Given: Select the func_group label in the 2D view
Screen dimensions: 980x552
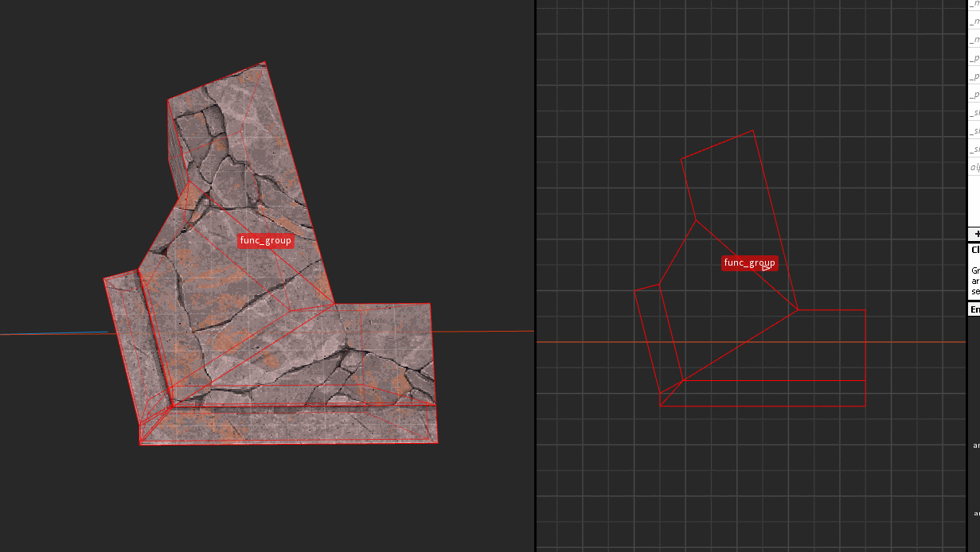Looking at the screenshot, I should tap(750, 262).
